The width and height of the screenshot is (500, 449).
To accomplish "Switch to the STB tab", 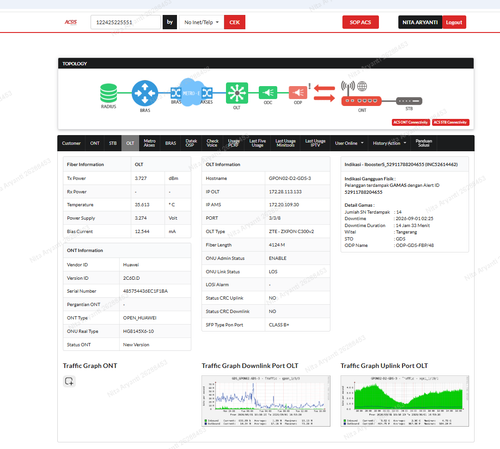I will tap(113, 143).
